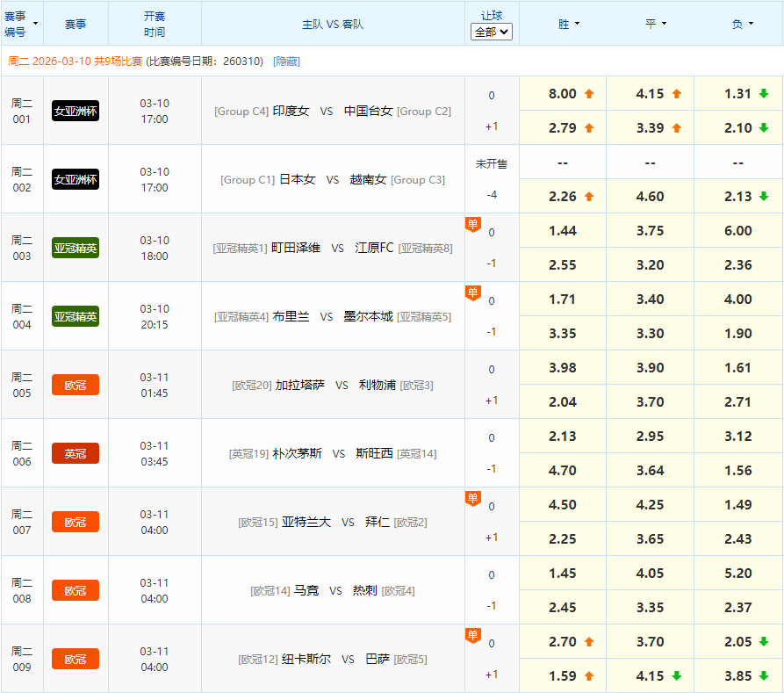
Task: Click the 单 tag on match 004
Action: 473,292
